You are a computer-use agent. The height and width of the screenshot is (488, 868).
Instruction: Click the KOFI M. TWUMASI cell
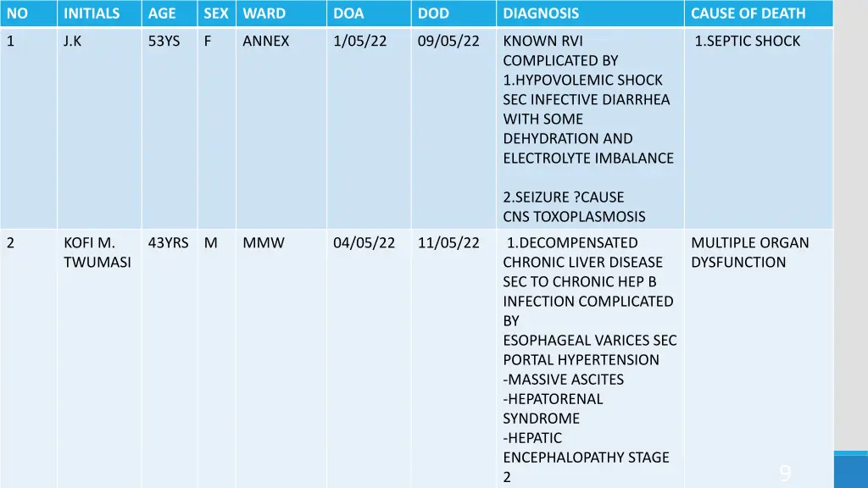[99, 358]
